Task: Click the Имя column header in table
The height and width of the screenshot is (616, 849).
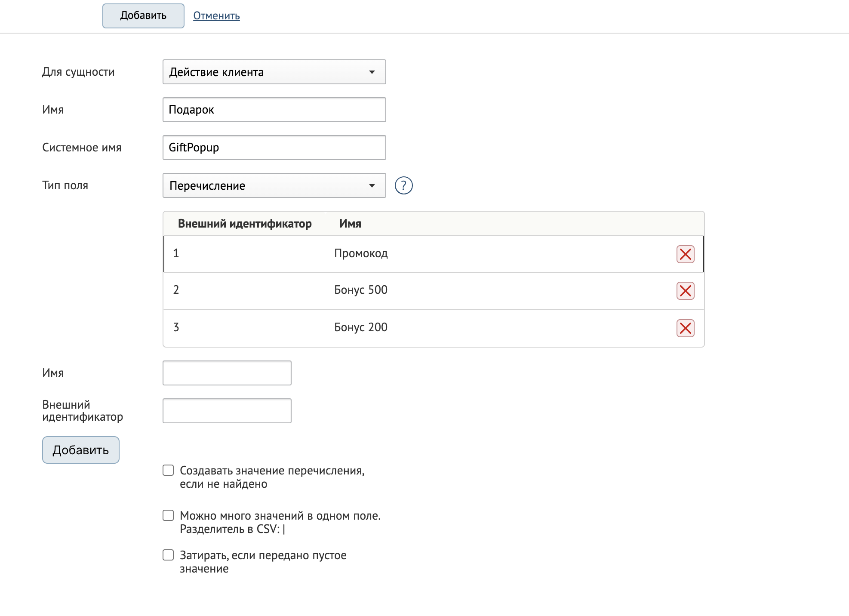Action: (x=350, y=224)
